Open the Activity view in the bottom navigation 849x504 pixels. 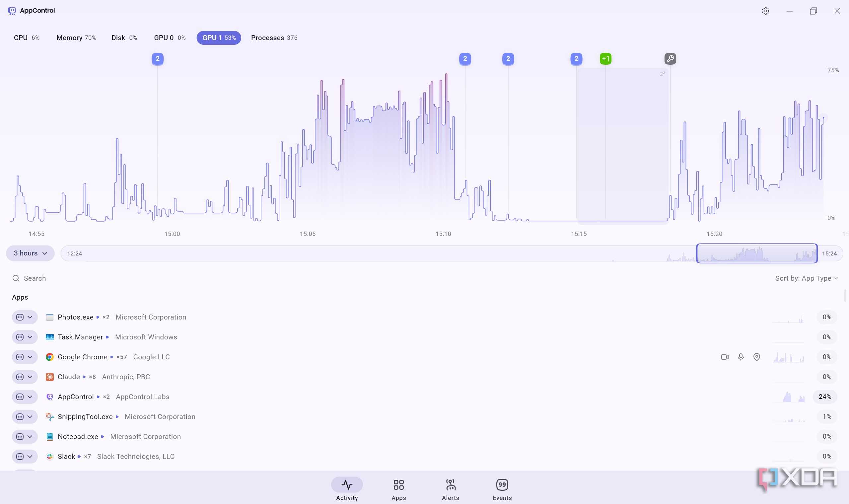(x=347, y=489)
